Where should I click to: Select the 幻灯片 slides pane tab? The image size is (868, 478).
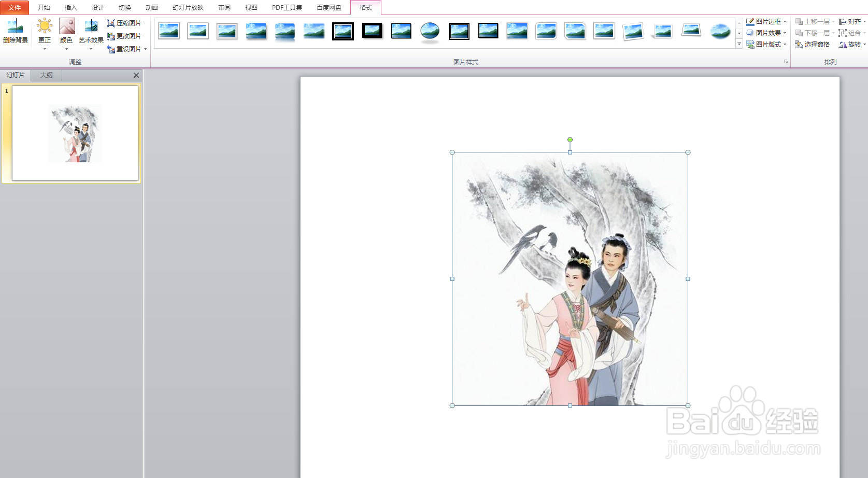point(16,75)
